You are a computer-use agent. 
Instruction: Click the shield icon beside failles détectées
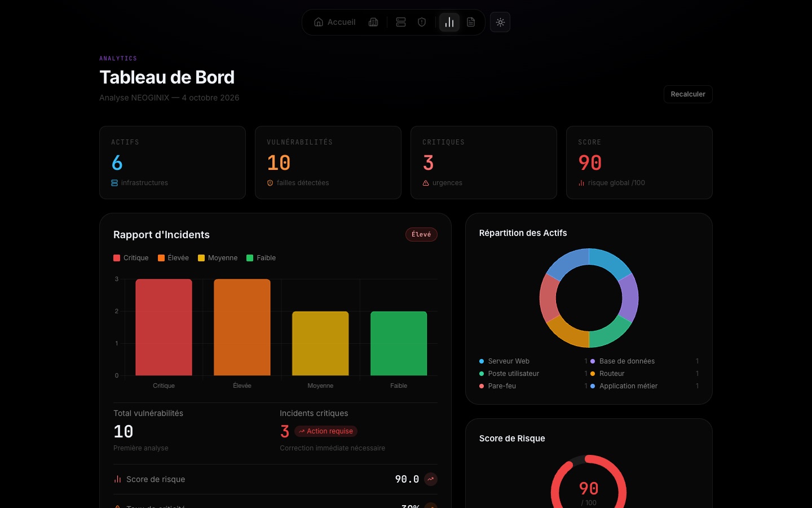[270, 183]
